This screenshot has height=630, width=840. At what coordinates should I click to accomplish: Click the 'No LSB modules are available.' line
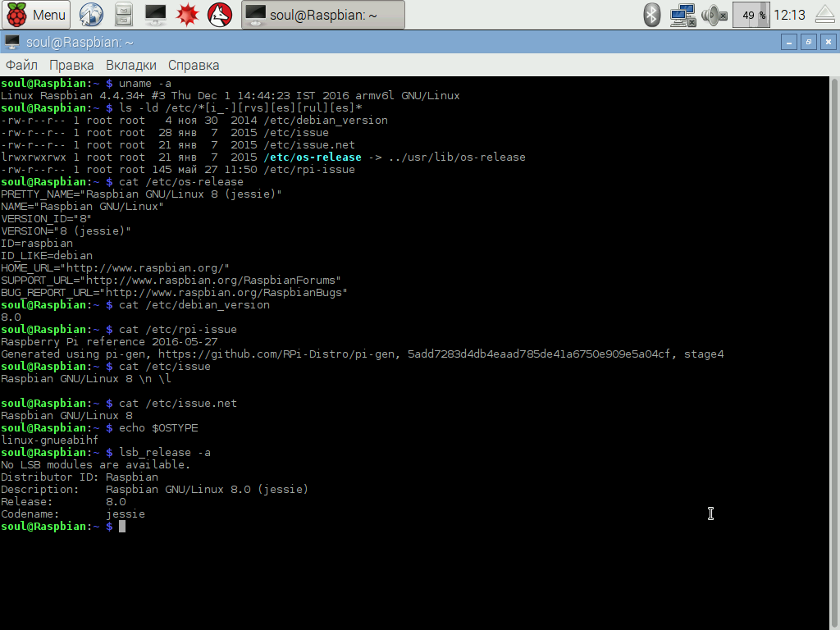point(95,466)
